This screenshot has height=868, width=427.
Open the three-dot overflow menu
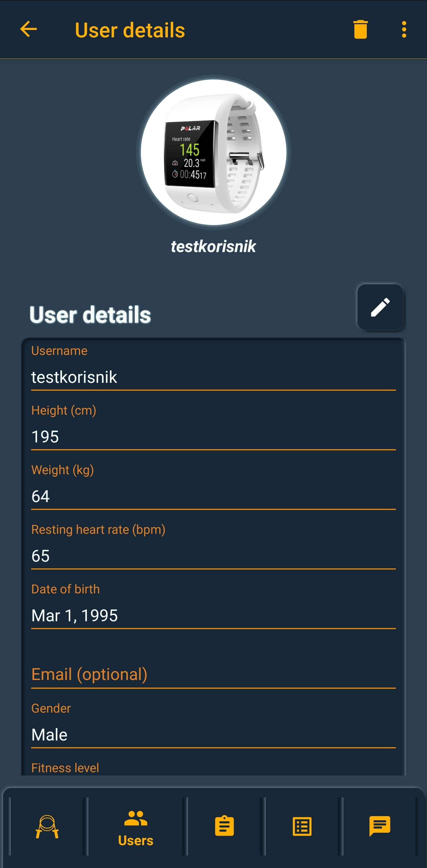(x=404, y=29)
